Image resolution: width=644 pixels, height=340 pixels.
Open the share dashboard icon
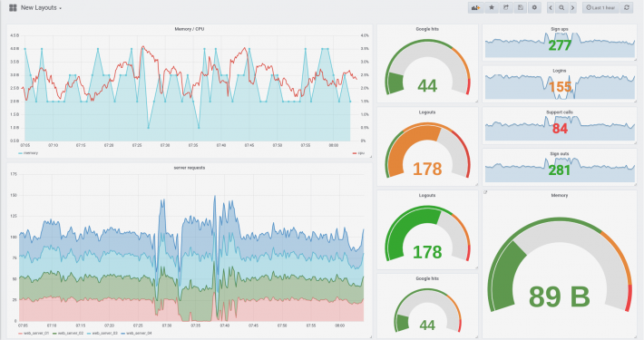click(506, 8)
